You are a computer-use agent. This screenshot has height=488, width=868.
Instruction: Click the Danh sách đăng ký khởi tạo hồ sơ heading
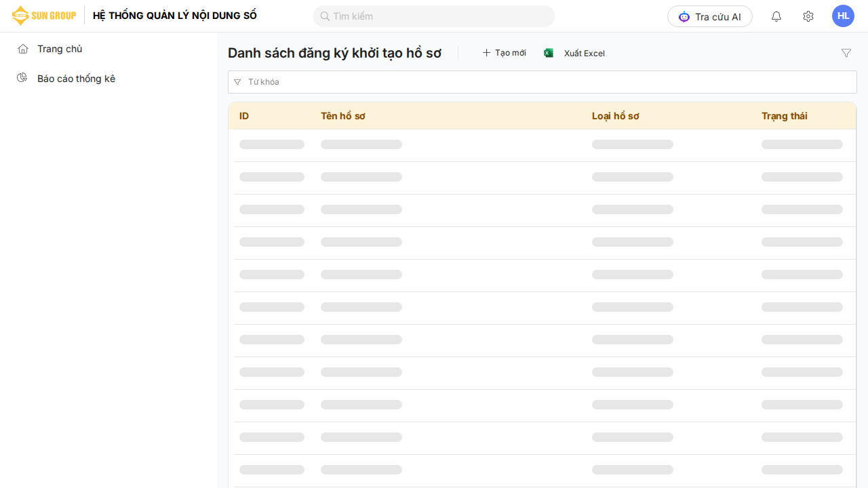pos(334,53)
